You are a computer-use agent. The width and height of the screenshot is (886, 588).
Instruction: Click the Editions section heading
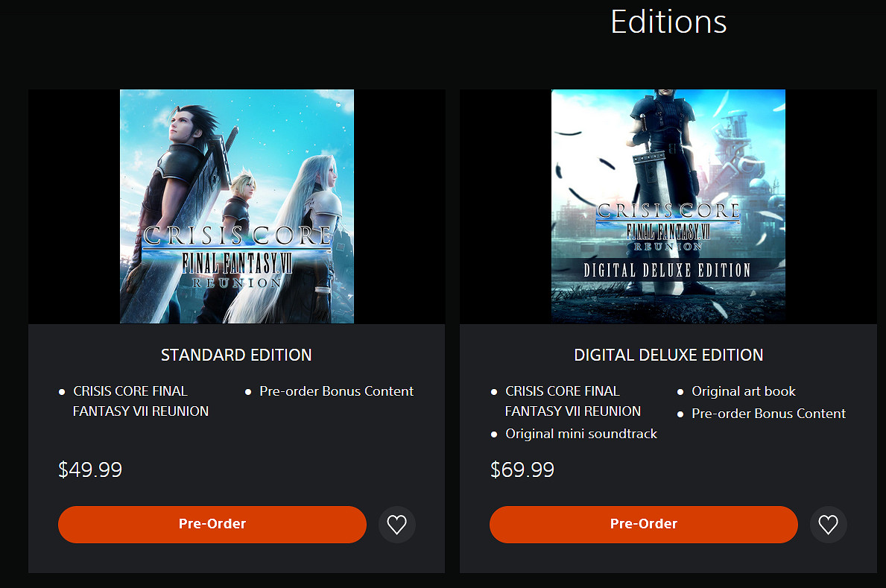(x=668, y=22)
